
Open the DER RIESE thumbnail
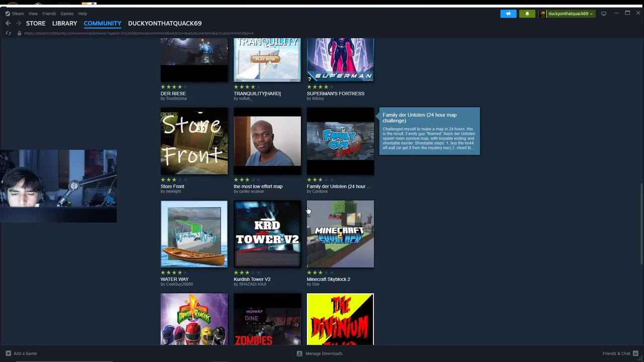pos(194,60)
